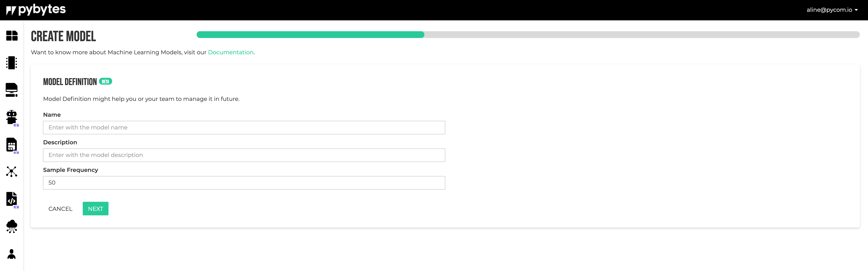Click the Documentation hyperlink
The width and height of the screenshot is (868, 271).
tap(230, 52)
